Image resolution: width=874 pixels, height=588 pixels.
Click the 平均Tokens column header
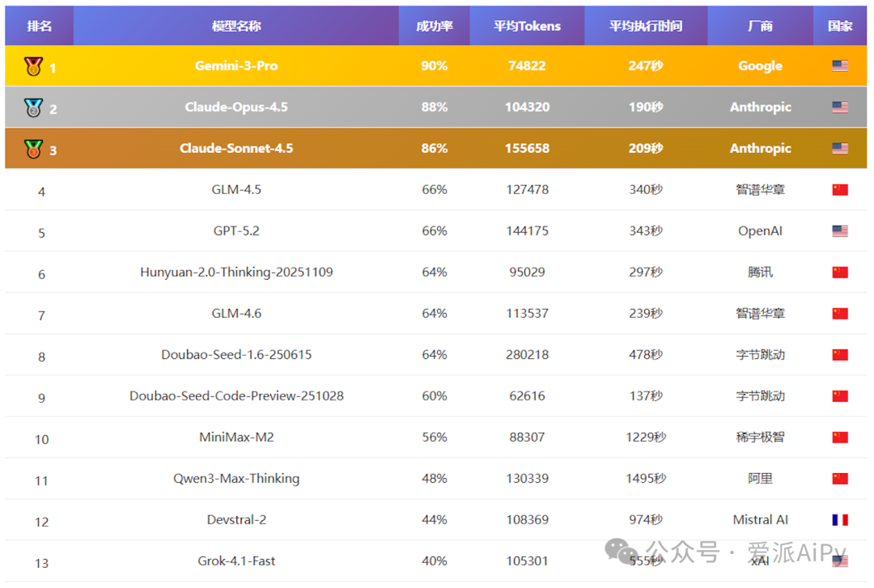(x=528, y=26)
